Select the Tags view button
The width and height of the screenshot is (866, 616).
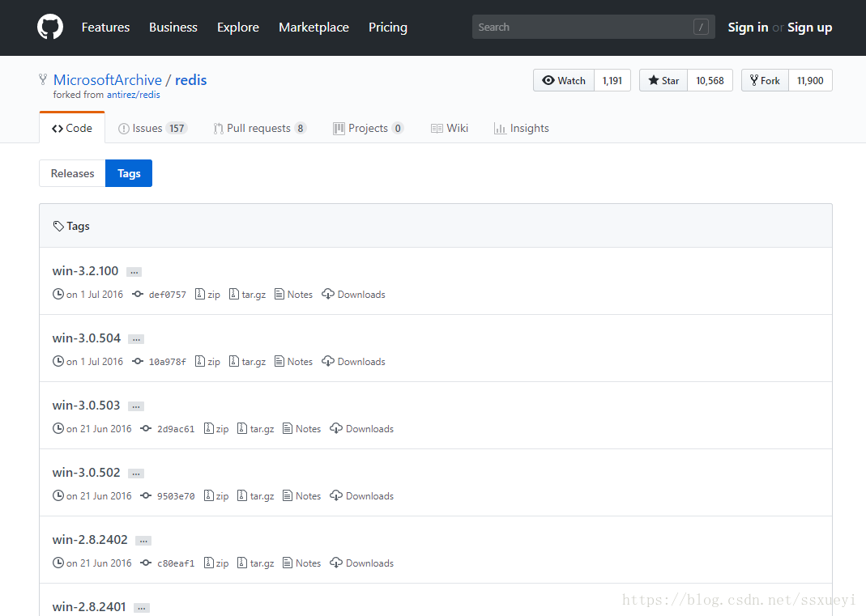click(129, 173)
